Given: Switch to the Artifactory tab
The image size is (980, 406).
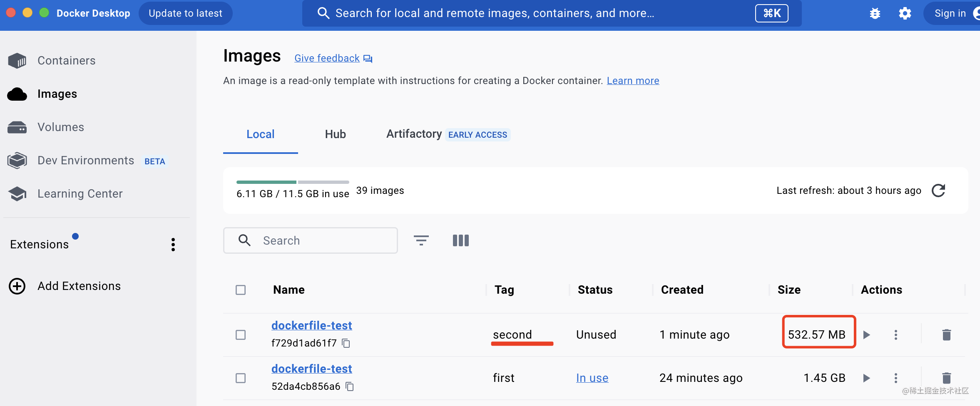Looking at the screenshot, I should tap(414, 134).
